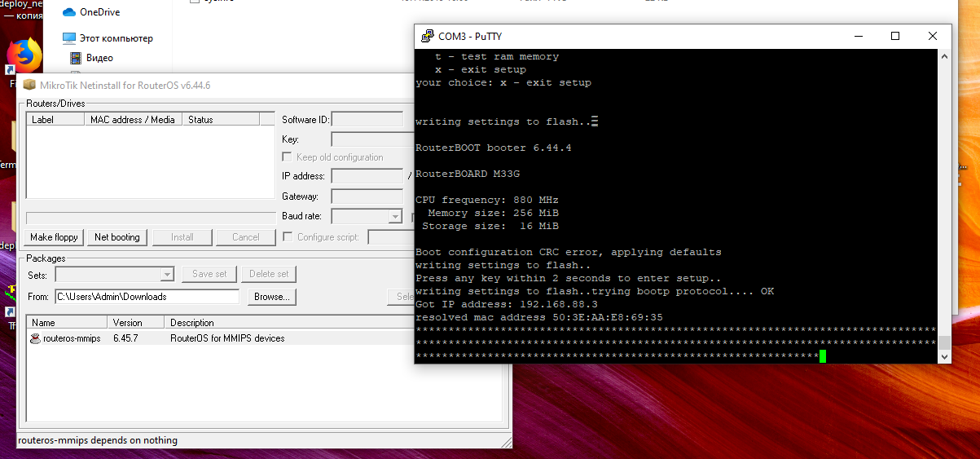Click the PuTTY scrollbar down arrow

click(943, 356)
